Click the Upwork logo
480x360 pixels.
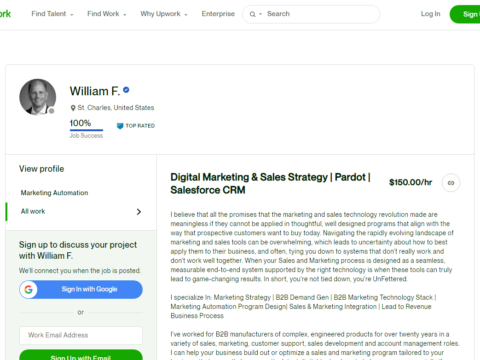[5, 14]
